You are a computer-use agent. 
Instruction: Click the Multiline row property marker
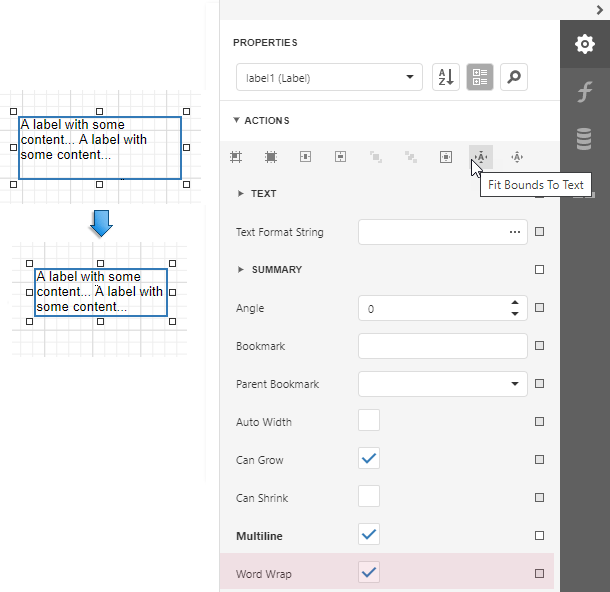[x=539, y=536]
